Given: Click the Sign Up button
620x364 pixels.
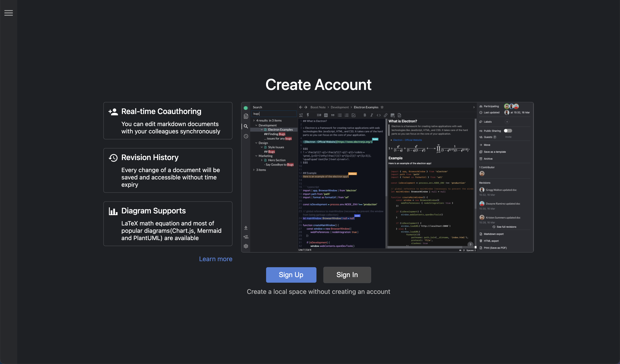Looking at the screenshot, I should point(291,275).
